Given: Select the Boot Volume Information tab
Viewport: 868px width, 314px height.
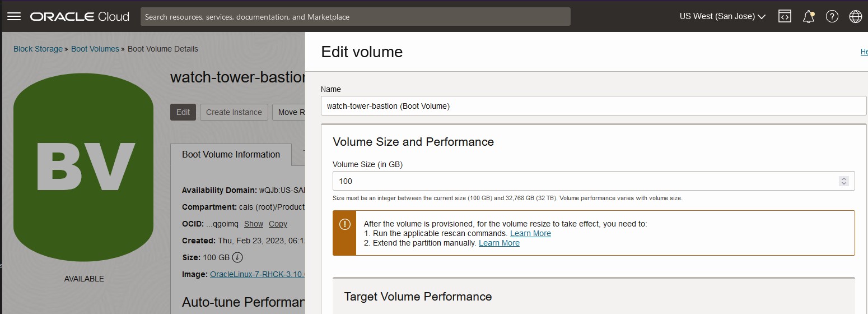Looking at the screenshot, I should (231, 155).
